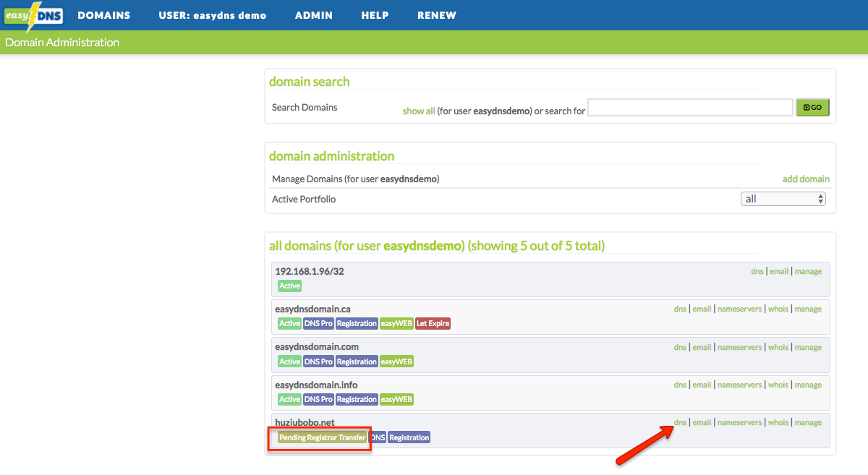Click the GO search button
Image resolution: width=868 pixels, height=475 pixels.
tap(812, 108)
